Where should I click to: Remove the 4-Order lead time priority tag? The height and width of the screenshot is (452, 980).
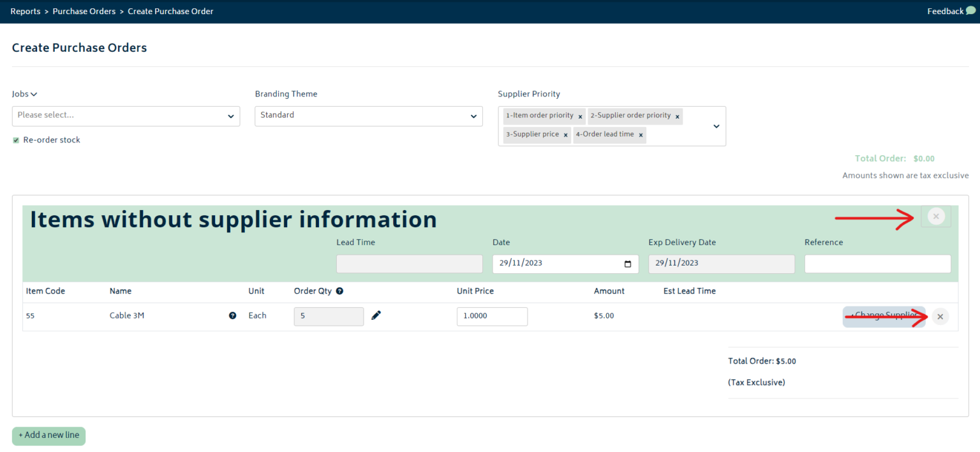[x=641, y=135]
